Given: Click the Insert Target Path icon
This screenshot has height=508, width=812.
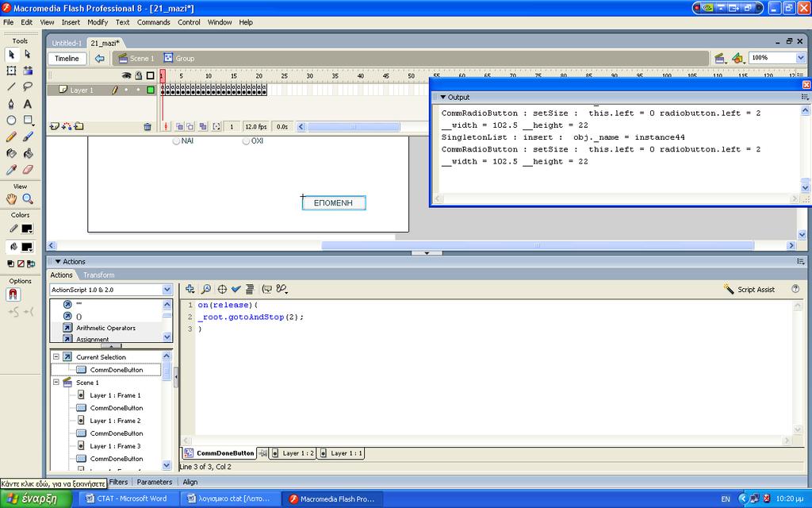Looking at the screenshot, I should (222, 289).
